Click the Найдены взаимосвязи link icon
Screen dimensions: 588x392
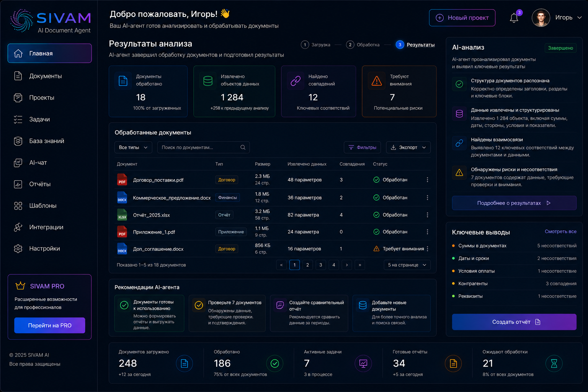click(x=459, y=143)
